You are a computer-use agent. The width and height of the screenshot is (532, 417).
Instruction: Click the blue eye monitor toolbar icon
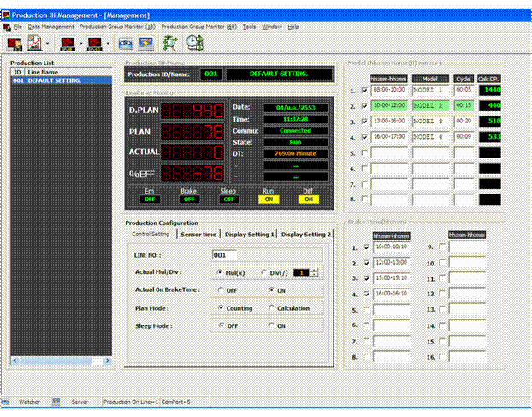tap(126, 42)
